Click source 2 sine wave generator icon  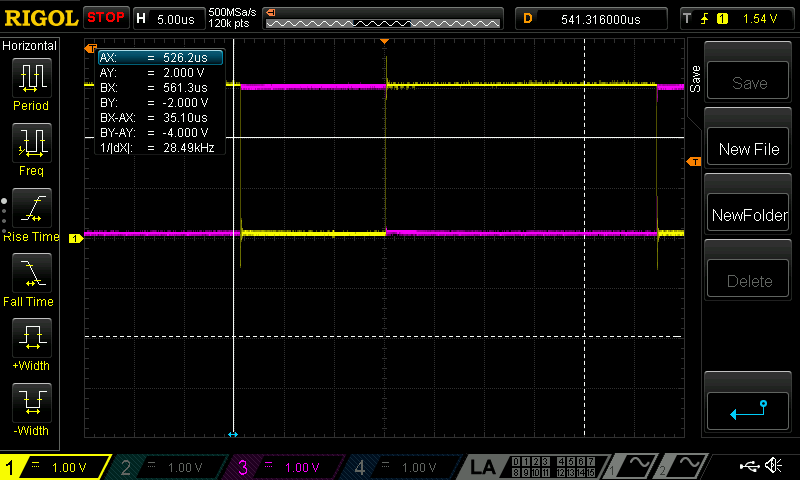pos(684,466)
